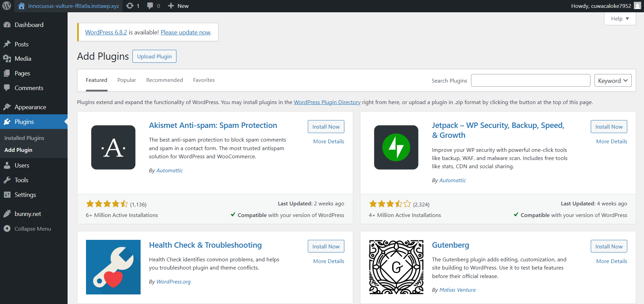
Task: Click the WordPress logo in admin bar
Action: (7, 6)
